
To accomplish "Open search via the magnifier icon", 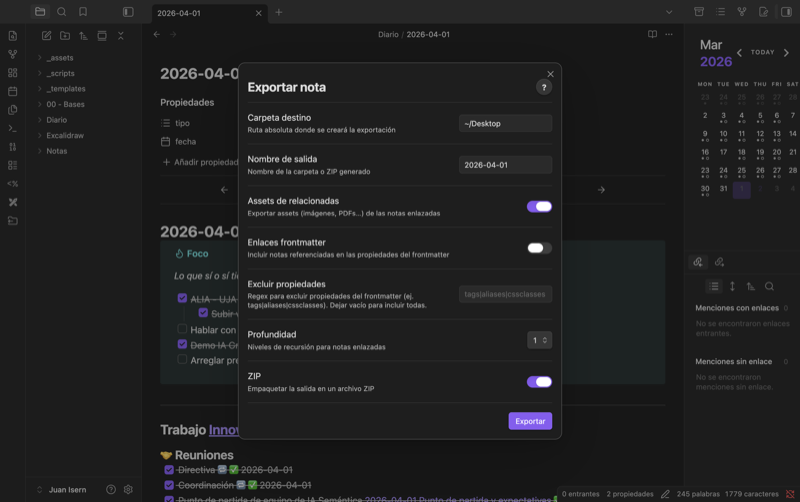I will (x=61, y=12).
